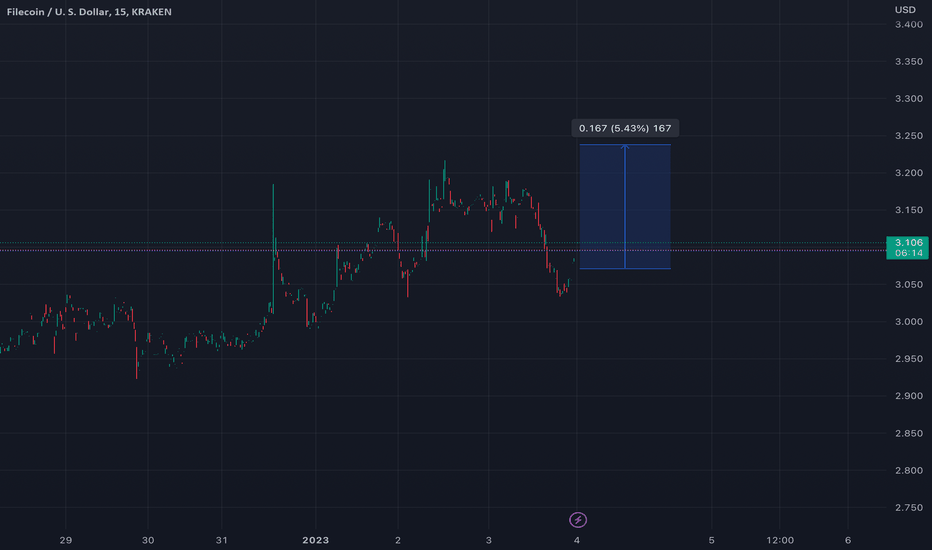
Task: Click the 3.250 price axis label
Action: click(x=909, y=136)
